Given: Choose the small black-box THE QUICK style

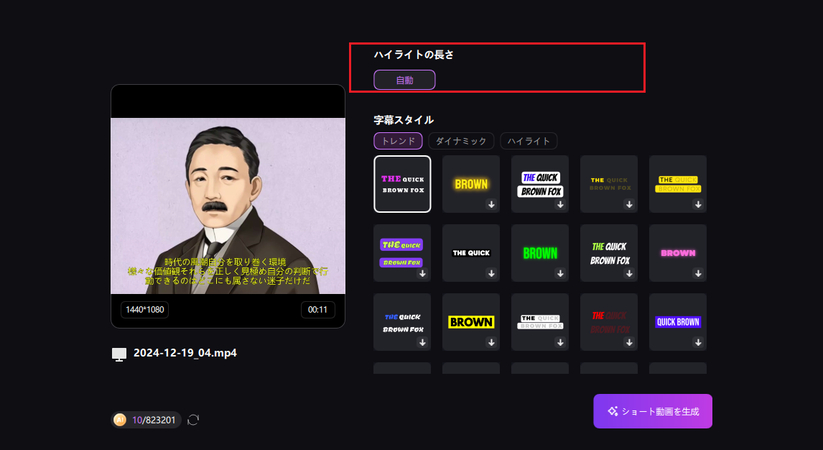Looking at the screenshot, I should (x=471, y=253).
